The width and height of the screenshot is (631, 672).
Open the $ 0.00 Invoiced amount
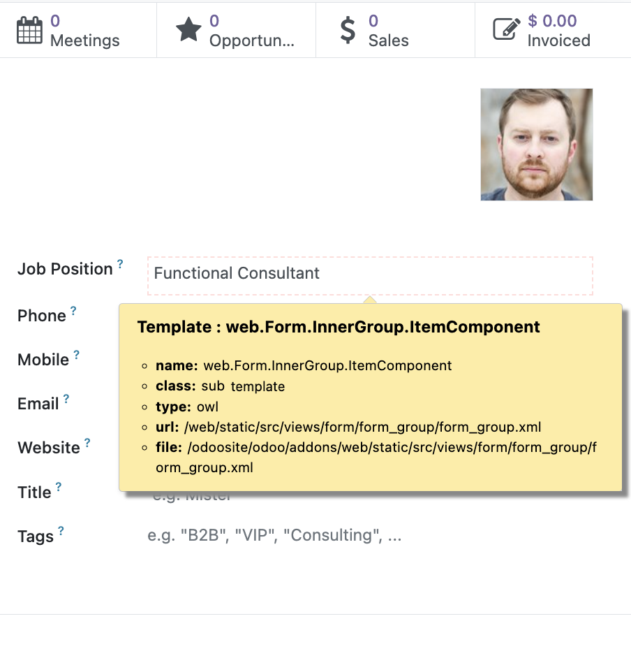pos(552,22)
